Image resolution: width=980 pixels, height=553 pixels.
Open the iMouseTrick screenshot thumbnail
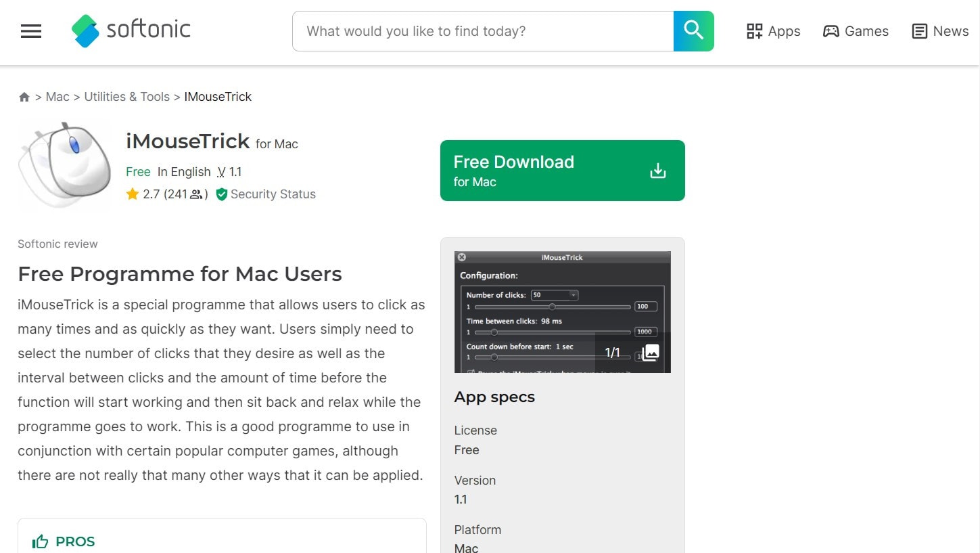563,312
